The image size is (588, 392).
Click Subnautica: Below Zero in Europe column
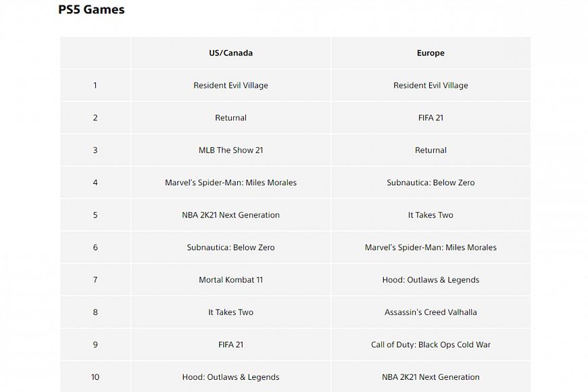(431, 182)
